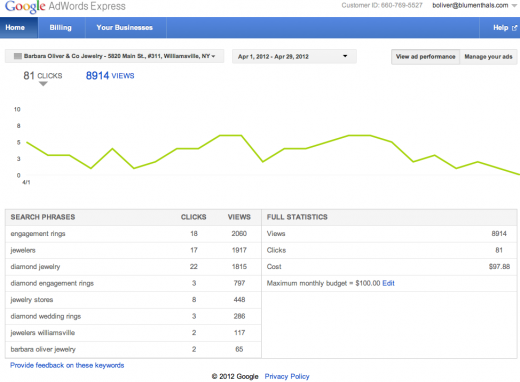Select the jewelers phrase row
Viewport: 520px width, 382px height.
133,250
